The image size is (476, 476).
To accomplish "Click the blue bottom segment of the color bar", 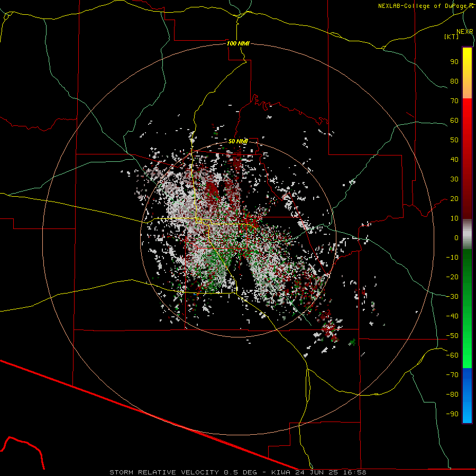I will pos(467,396).
